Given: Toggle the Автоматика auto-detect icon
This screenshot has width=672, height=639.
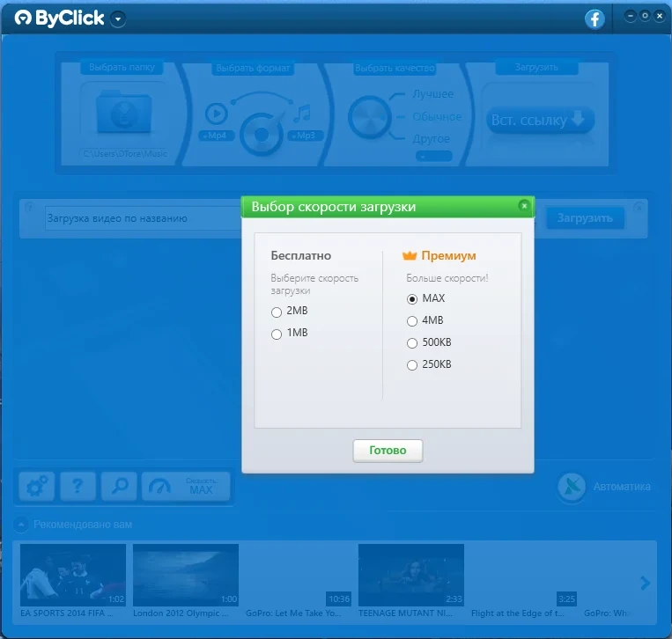Looking at the screenshot, I should pos(572,487).
